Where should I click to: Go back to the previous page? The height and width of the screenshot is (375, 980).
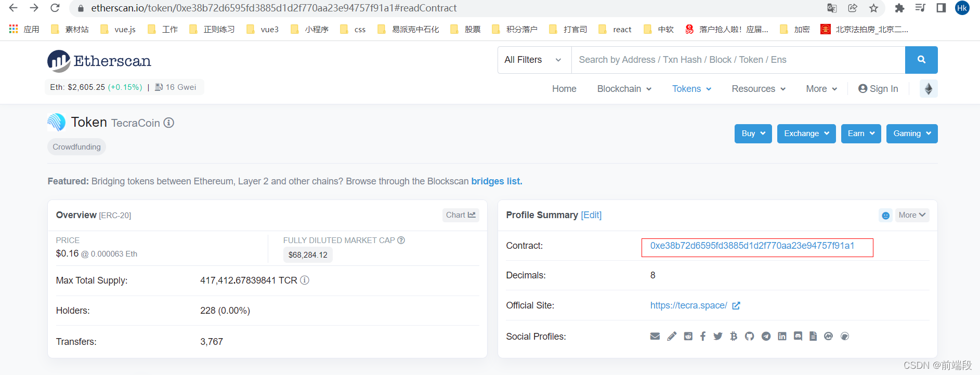point(14,8)
